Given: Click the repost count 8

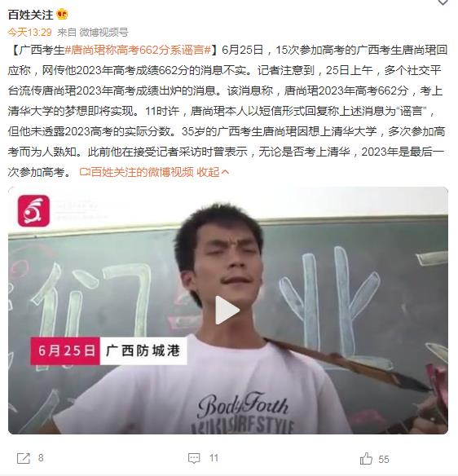Looking at the screenshot, I should tap(41, 458).
